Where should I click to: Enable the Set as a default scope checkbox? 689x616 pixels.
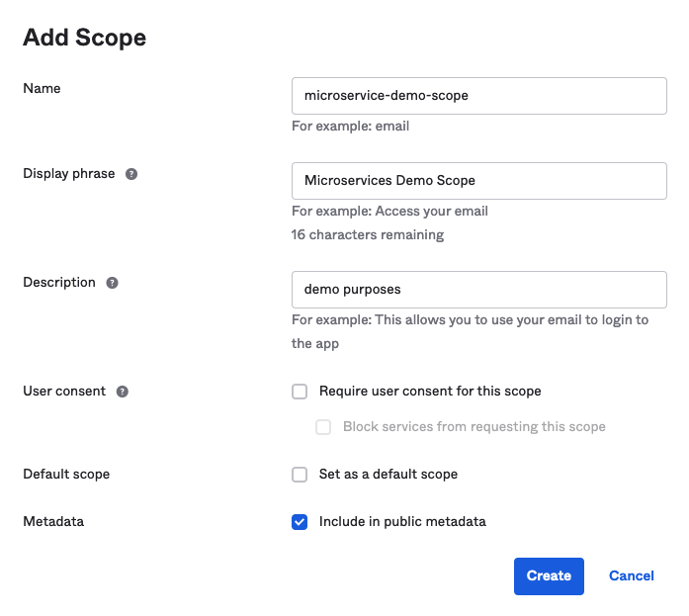(300, 475)
